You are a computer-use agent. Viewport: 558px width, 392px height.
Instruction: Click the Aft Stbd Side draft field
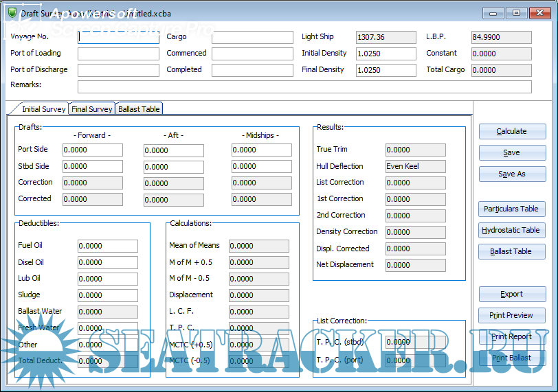point(173,167)
